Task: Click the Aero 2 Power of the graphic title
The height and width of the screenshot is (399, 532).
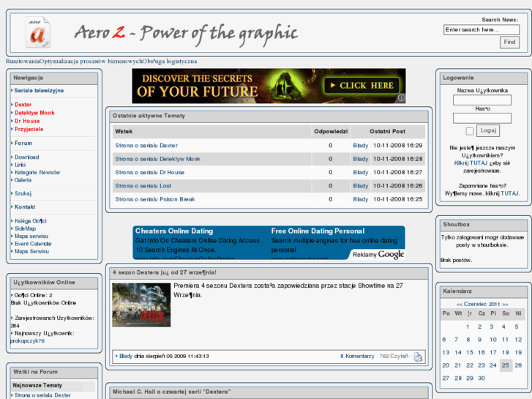Action: (186, 34)
